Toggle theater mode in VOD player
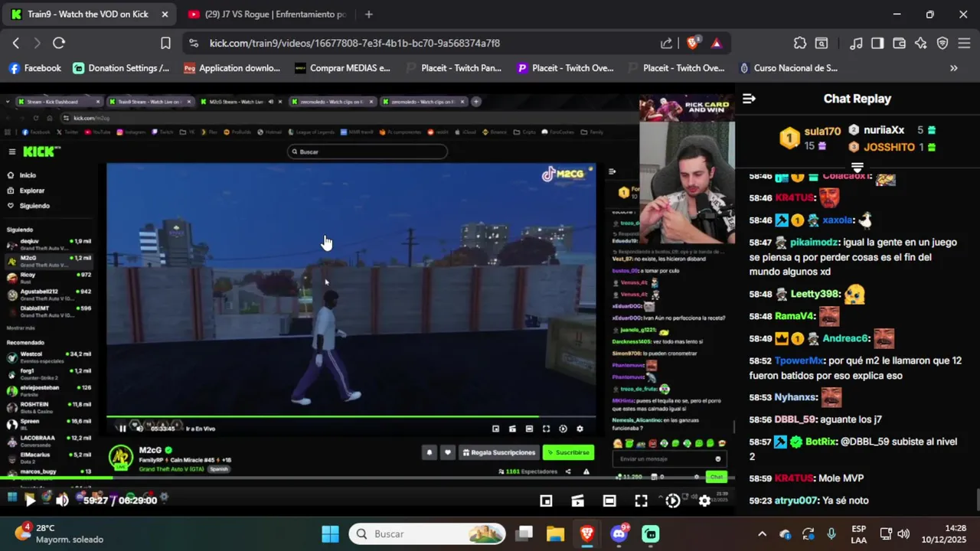The image size is (980, 551). pos(609,501)
